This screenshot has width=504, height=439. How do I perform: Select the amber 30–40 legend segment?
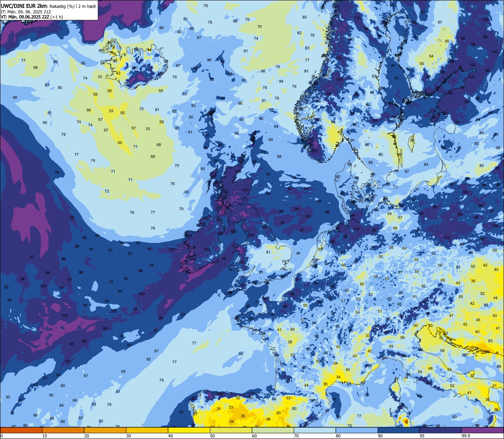(147, 430)
